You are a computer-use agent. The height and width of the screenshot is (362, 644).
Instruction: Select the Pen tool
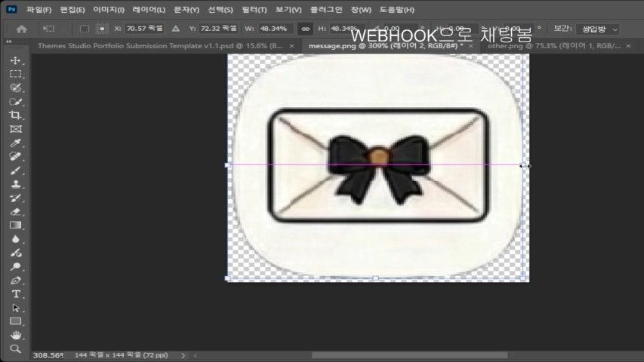(16, 281)
